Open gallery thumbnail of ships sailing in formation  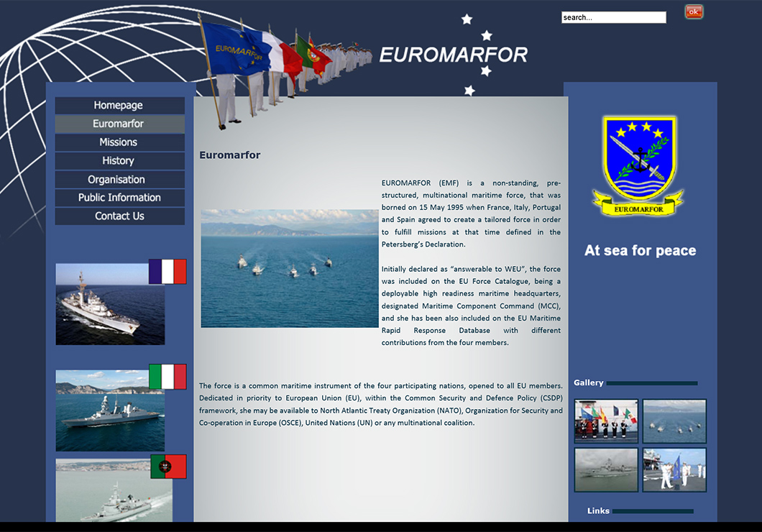click(x=674, y=421)
